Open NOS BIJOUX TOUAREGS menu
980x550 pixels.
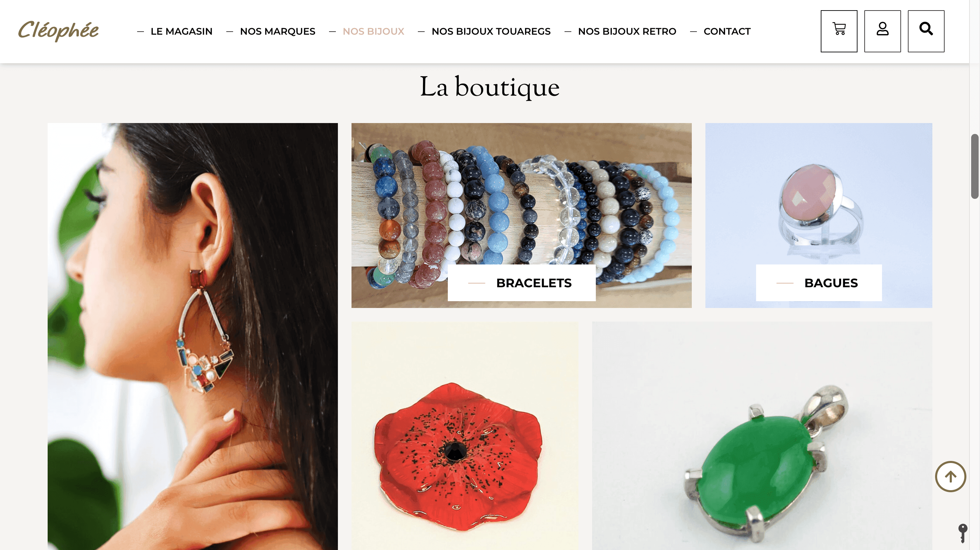coord(491,31)
